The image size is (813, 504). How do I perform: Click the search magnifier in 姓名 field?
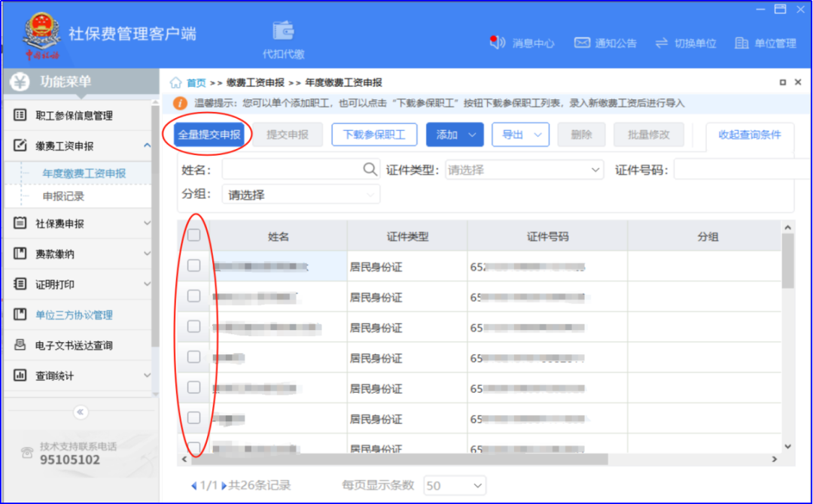tap(370, 169)
